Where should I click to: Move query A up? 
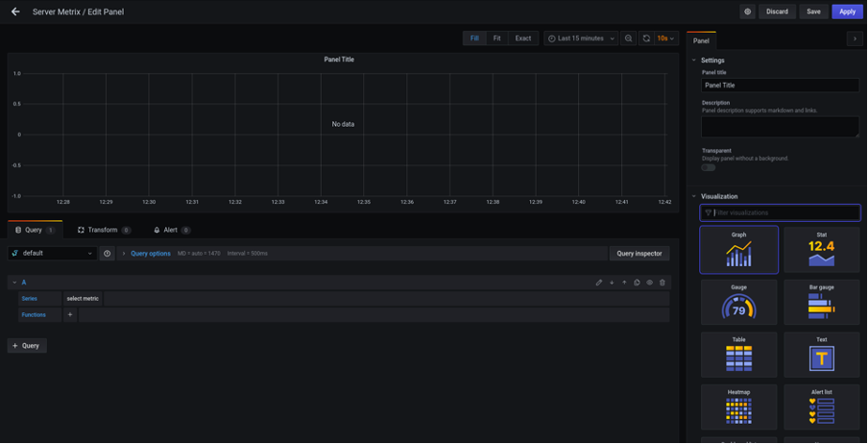point(624,283)
